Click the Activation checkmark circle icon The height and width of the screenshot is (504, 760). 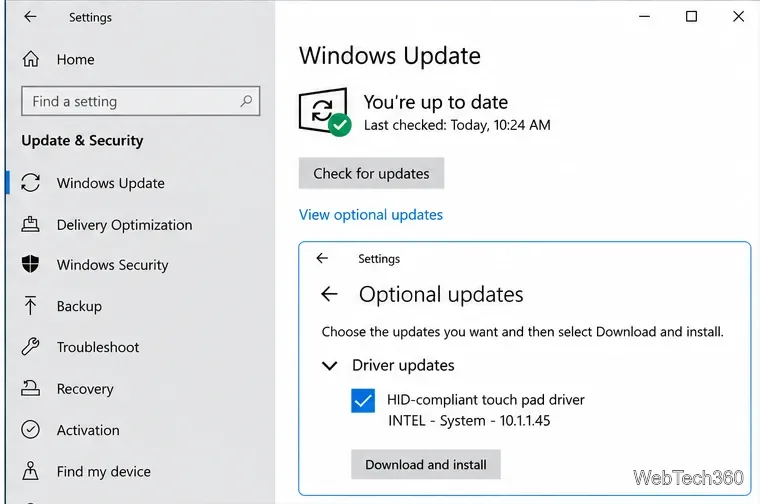click(x=31, y=430)
